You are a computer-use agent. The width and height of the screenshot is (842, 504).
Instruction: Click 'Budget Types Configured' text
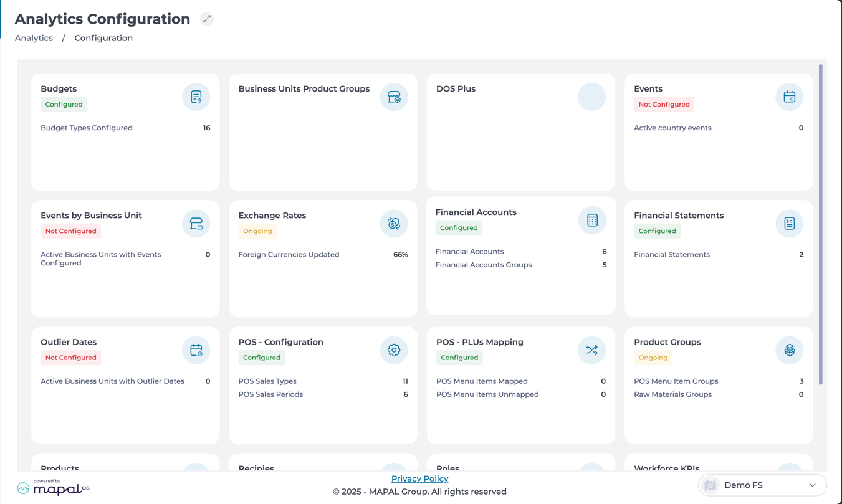87,128
